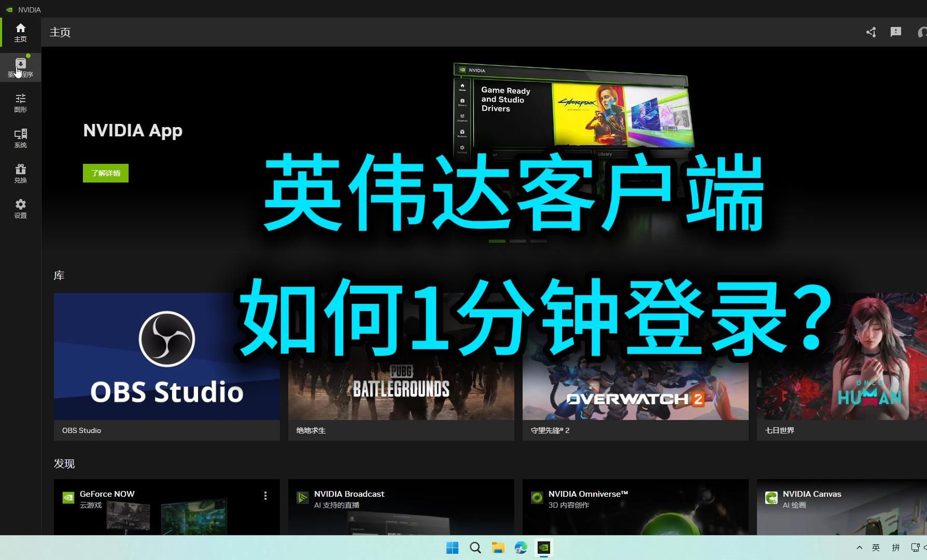Click the 了解详情 green button
This screenshot has width=927, height=560.
coord(106,173)
